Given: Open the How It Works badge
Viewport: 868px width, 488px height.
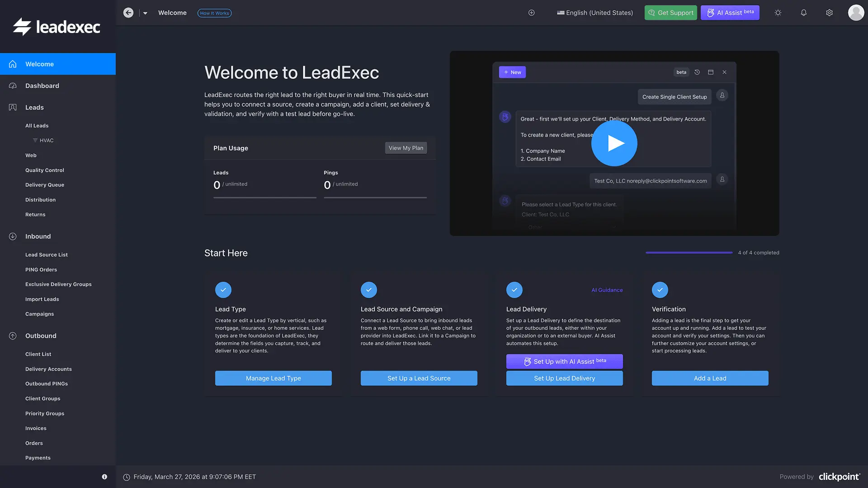Looking at the screenshot, I should pyautogui.click(x=214, y=13).
